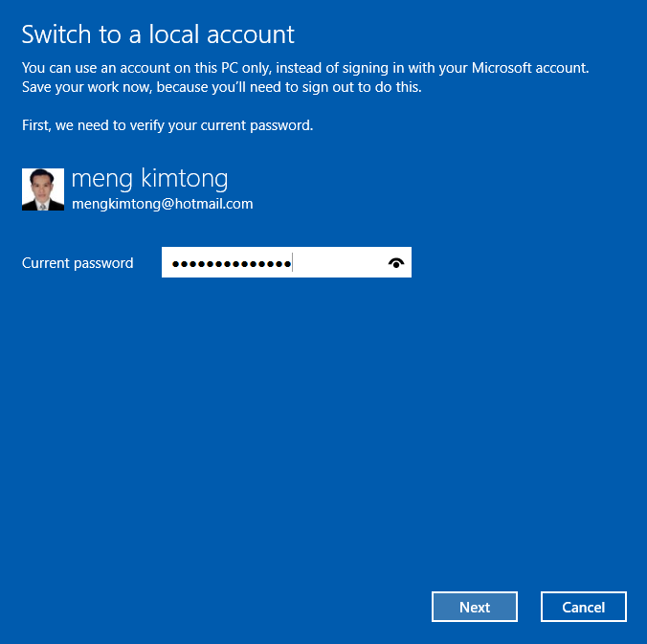Click the 'Switch to a local account' heading
Viewport: 647px width, 644px height.
click(x=158, y=33)
